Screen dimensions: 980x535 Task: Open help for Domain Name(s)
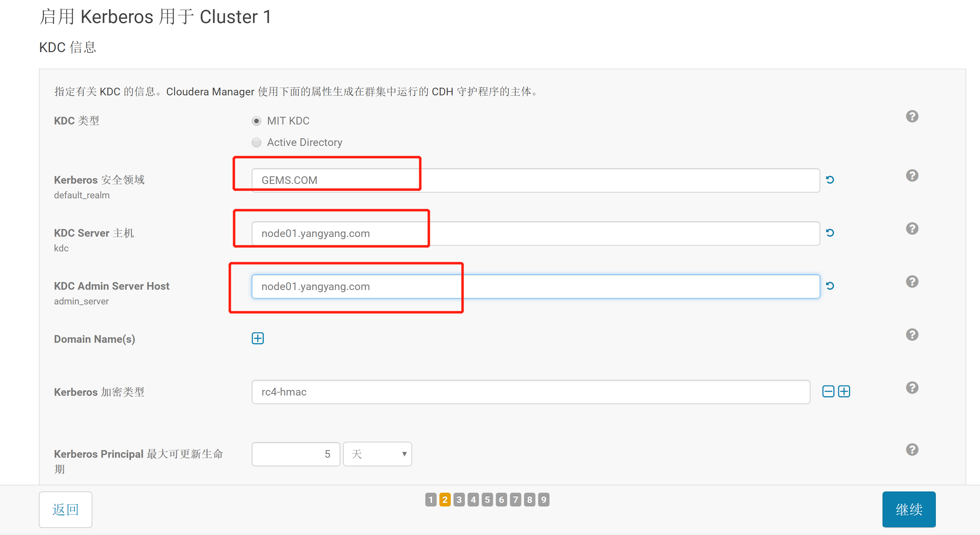[x=912, y=335]
